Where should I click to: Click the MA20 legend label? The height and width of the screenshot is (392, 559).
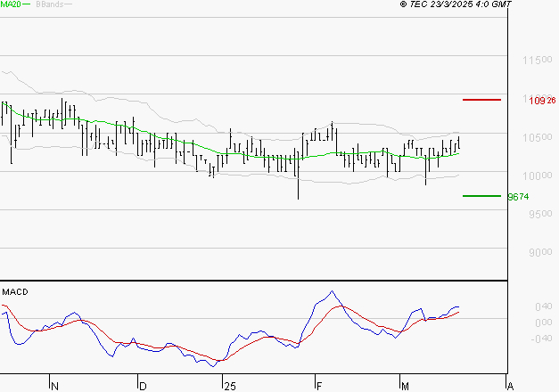point(11,4)
